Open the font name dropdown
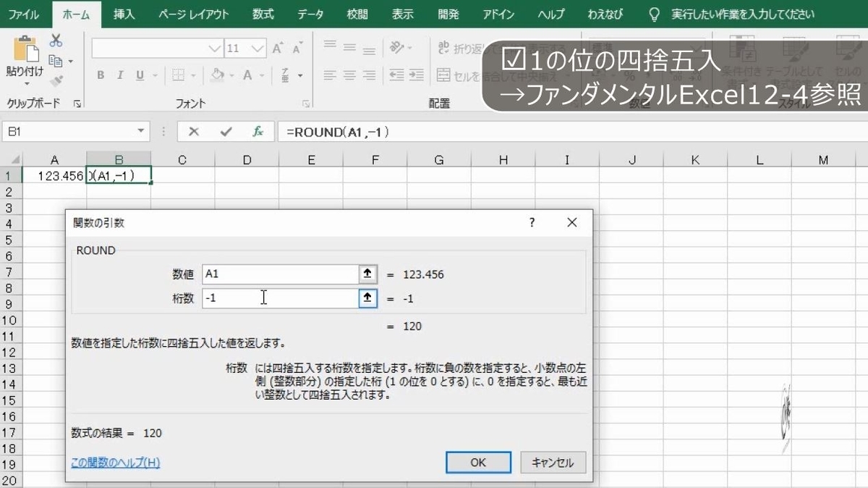This screenshot has height=488, width=868. pos(215,49)
